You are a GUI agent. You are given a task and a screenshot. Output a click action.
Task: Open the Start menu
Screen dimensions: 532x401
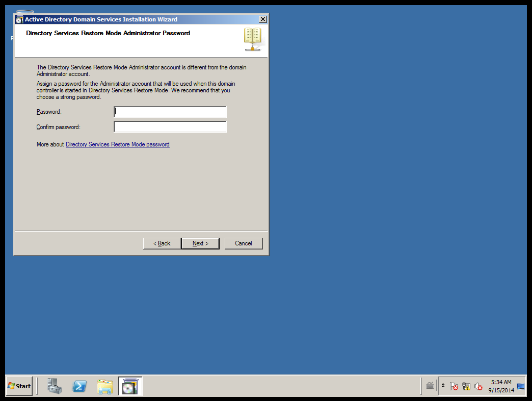point(19,386)
